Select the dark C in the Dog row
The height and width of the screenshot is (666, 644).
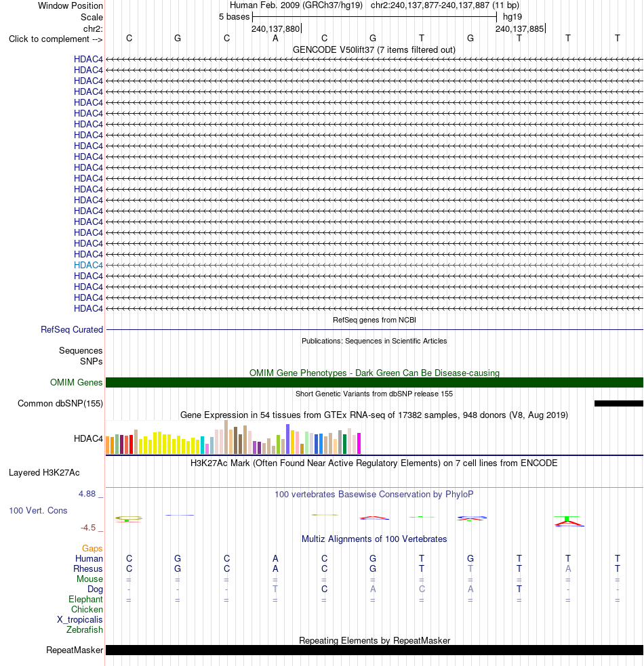pyautogui.click(x=324, y=589)
